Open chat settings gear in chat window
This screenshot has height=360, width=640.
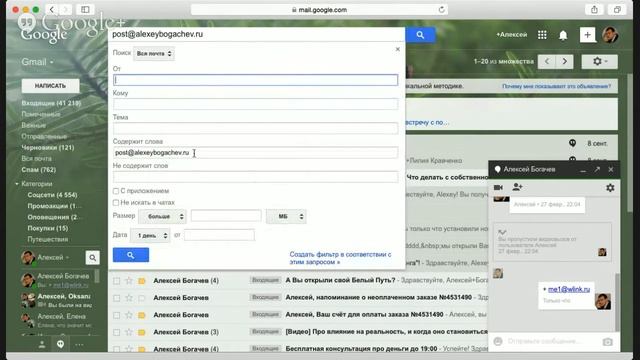point(610,188)
